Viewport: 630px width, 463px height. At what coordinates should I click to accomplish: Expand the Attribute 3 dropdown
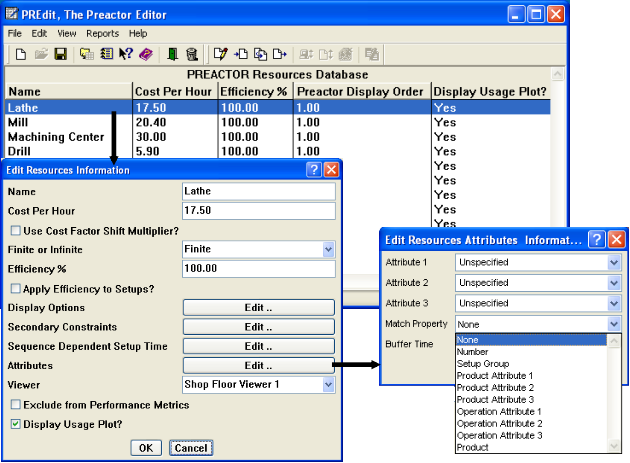pos(614,303)
